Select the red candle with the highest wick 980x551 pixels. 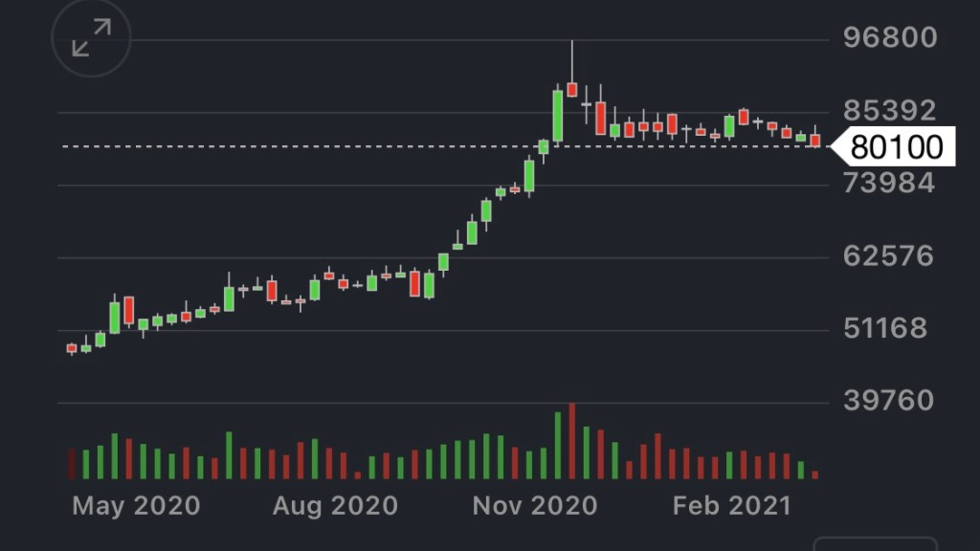click(x=572, y=89)
